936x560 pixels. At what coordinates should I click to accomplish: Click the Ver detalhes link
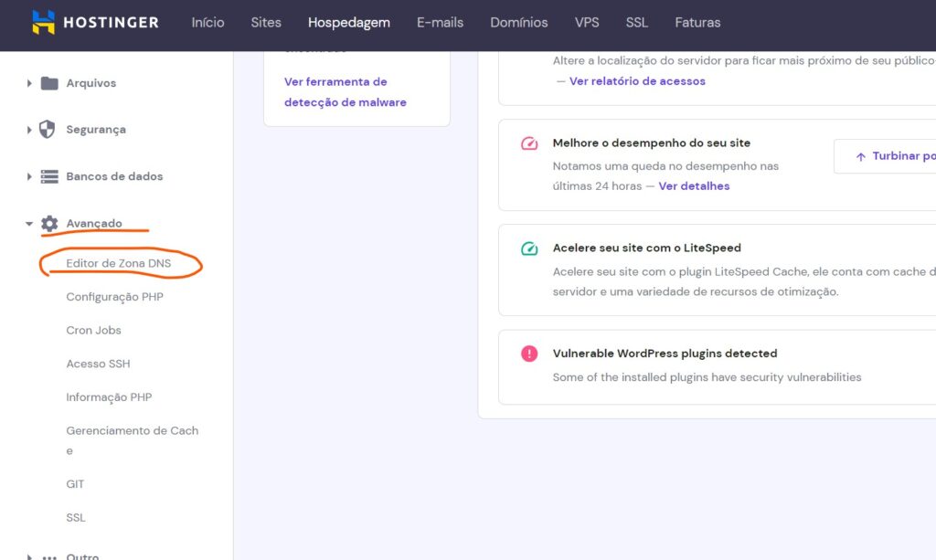click(x=694, y=186)
